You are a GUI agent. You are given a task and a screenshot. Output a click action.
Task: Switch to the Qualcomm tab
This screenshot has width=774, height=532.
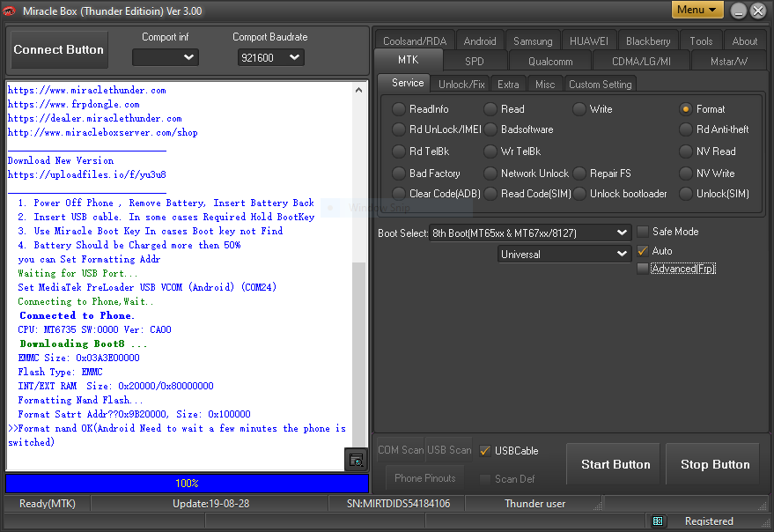pos(550,62)
